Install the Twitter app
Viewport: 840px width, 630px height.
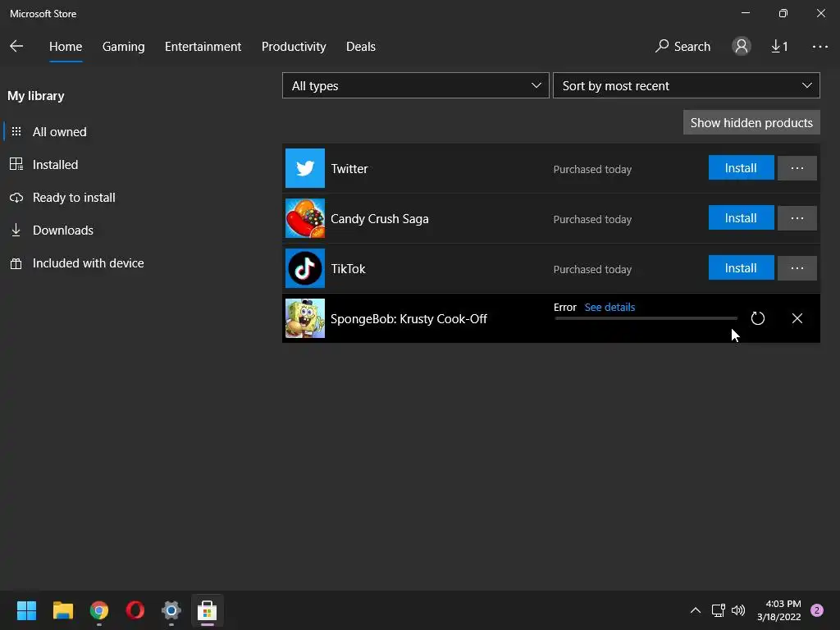[741, 168]
